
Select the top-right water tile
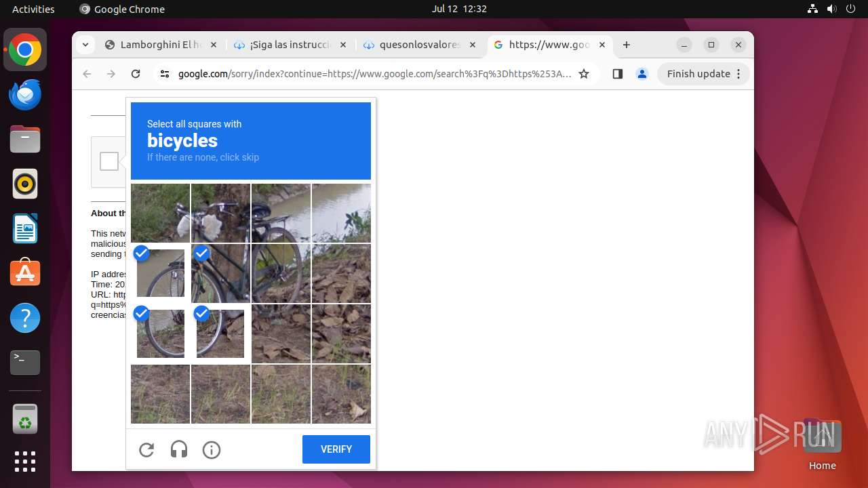341,213
